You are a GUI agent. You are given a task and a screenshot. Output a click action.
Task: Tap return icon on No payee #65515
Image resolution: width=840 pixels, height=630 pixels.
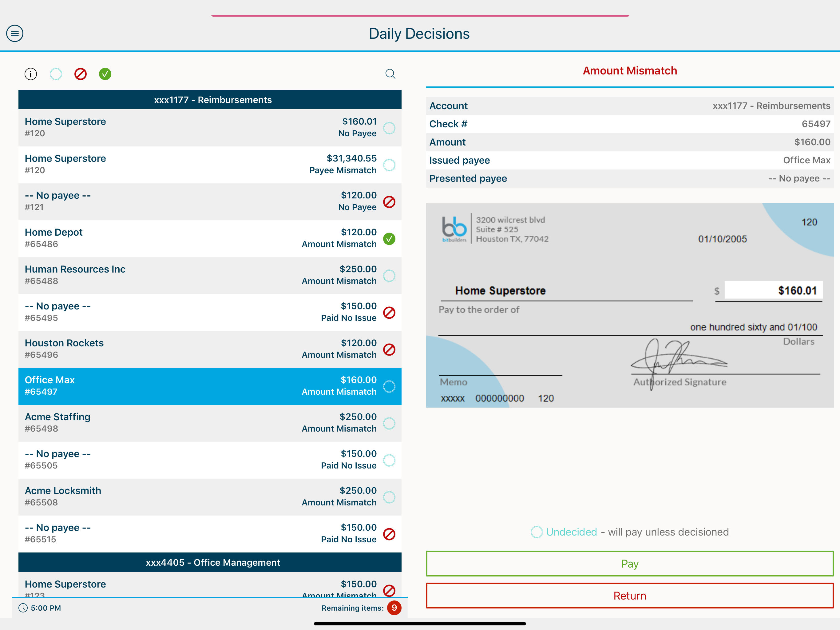pyautogui.click(x=389, y=534)
